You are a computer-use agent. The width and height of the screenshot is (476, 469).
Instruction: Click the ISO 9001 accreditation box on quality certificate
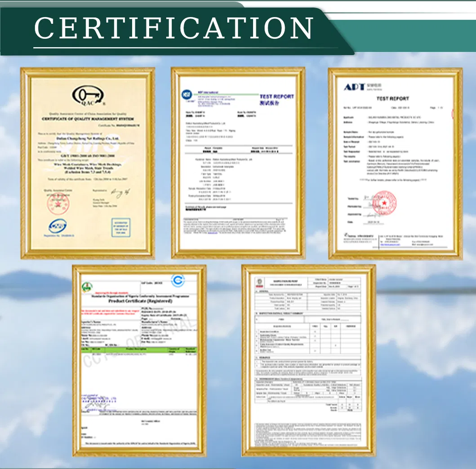121,228
